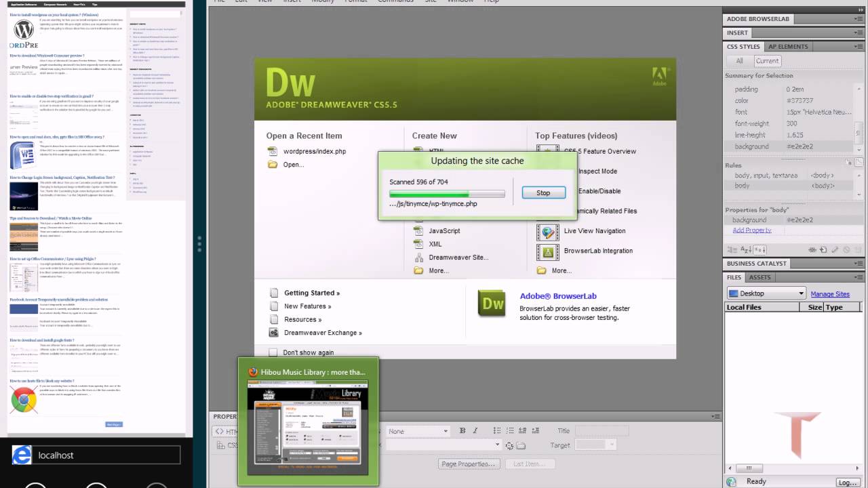Viewport: 868px width, 488px height.
Task: Click the cache scanning progress bar
Action: pos(447,194)
